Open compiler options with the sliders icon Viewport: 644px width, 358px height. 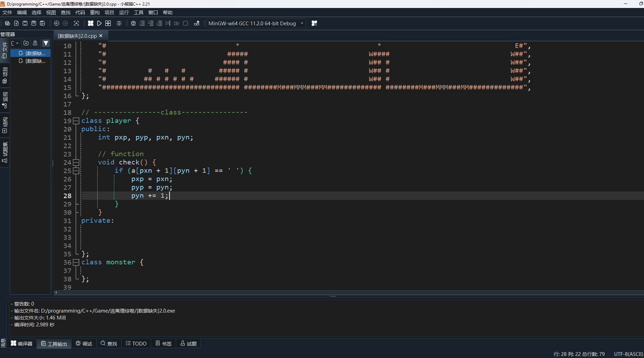pyautogui.click(x=119, y=23)
